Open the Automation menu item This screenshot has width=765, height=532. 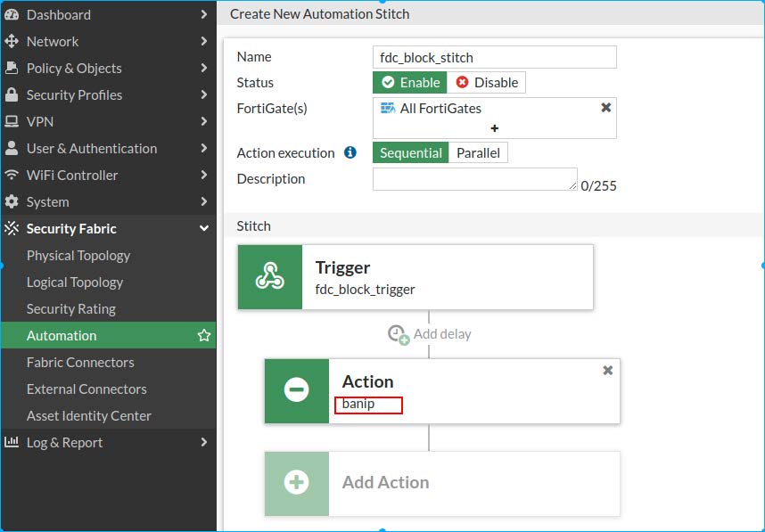click(x=108, y=335)
